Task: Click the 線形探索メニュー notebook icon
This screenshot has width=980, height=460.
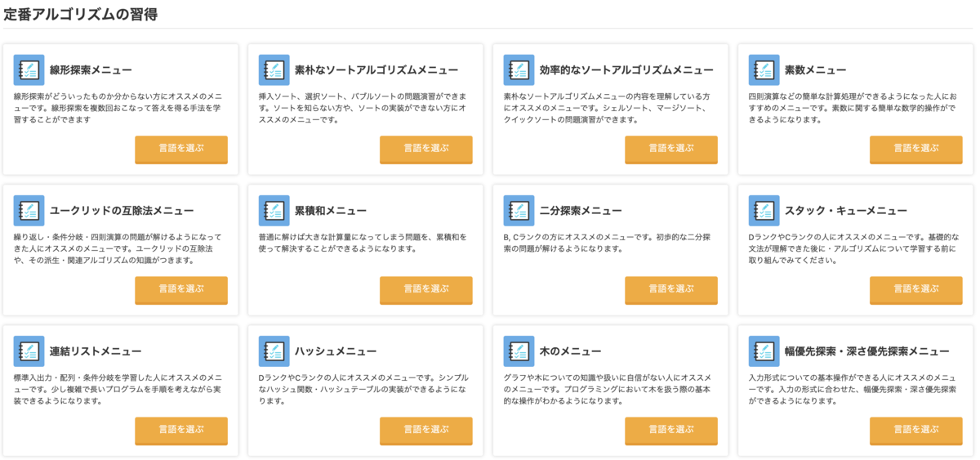Action: 29,70
